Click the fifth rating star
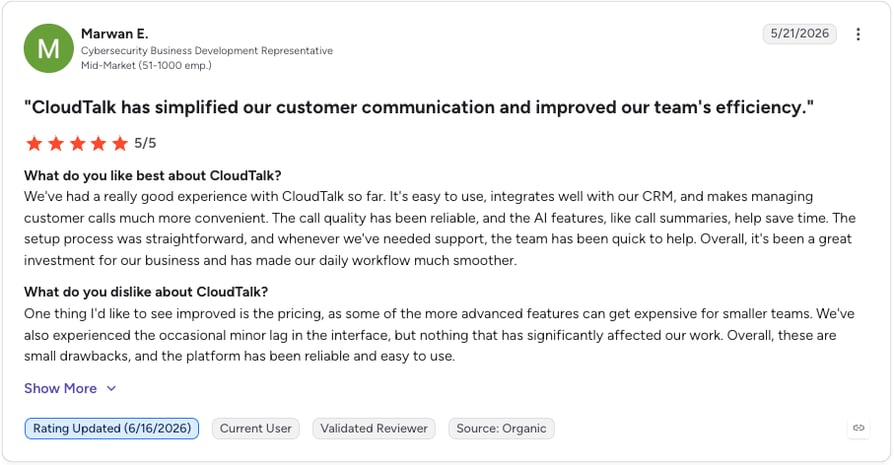Screen dimensions: 894x465 coord(120,143)
